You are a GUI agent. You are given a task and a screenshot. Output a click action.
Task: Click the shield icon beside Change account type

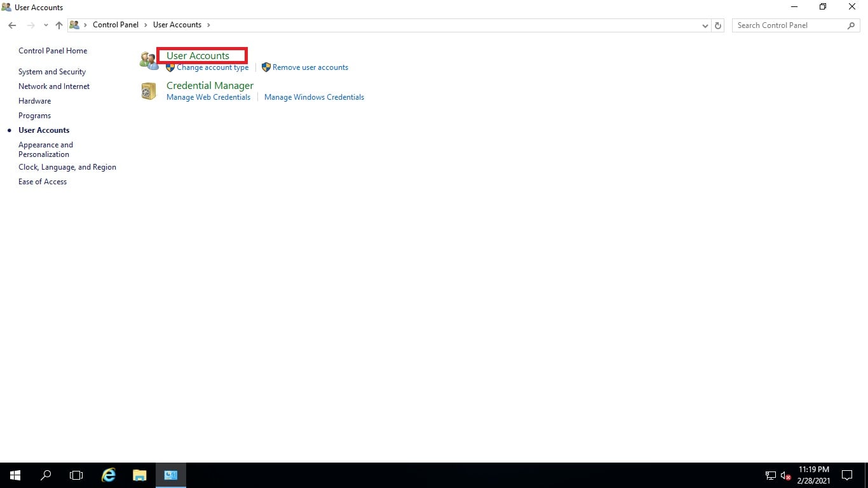170,67
